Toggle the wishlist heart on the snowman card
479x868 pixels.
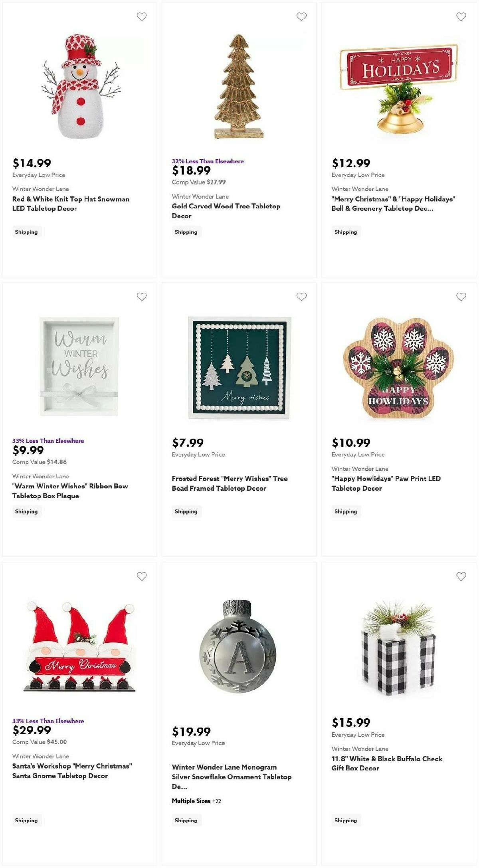[142, 17]
